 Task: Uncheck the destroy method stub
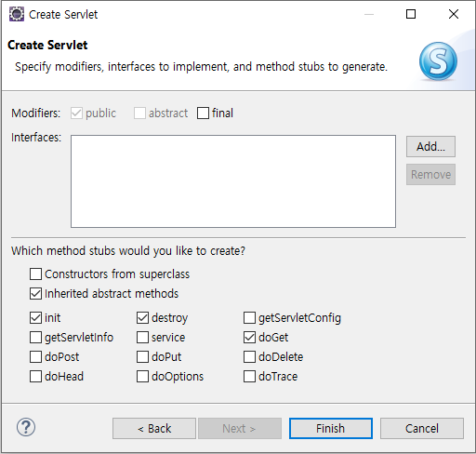[x=142, y=318]
